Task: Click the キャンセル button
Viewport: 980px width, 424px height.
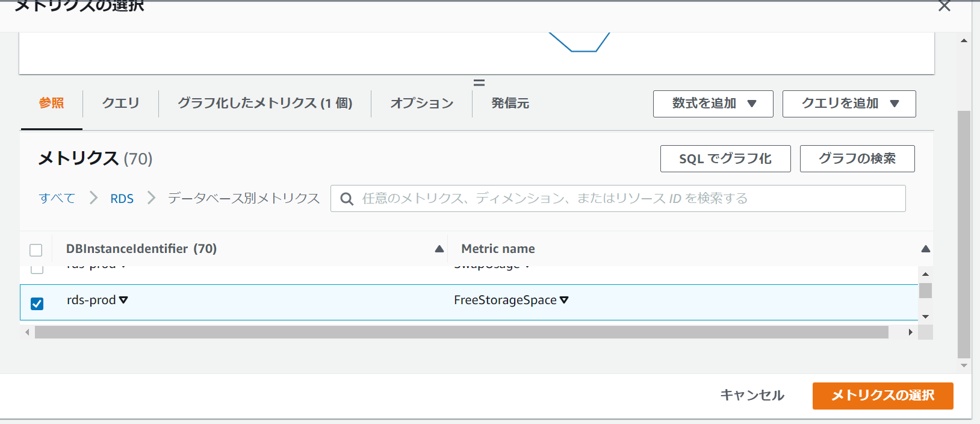Action: tap(752, 395)
